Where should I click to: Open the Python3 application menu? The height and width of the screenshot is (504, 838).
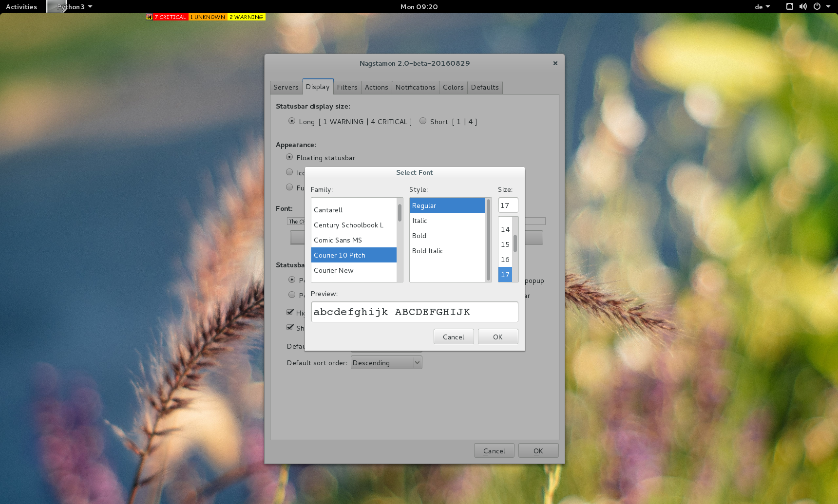[74, 7]
